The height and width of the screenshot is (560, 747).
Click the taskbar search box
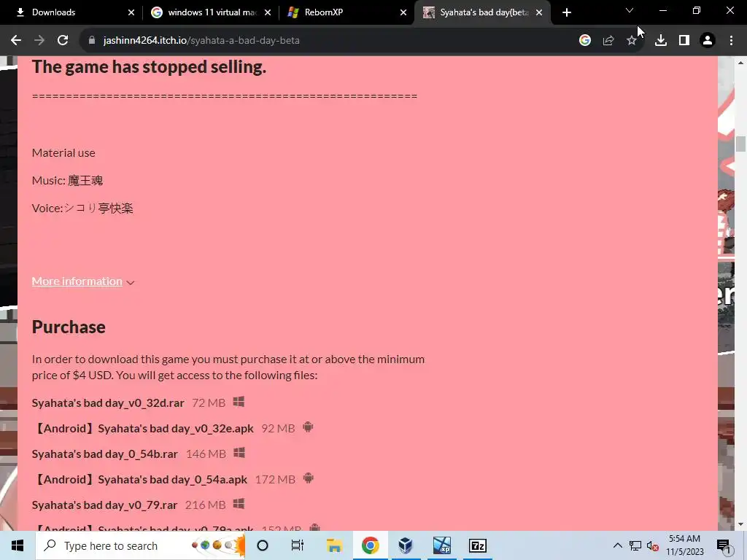[x=141, y=545]
